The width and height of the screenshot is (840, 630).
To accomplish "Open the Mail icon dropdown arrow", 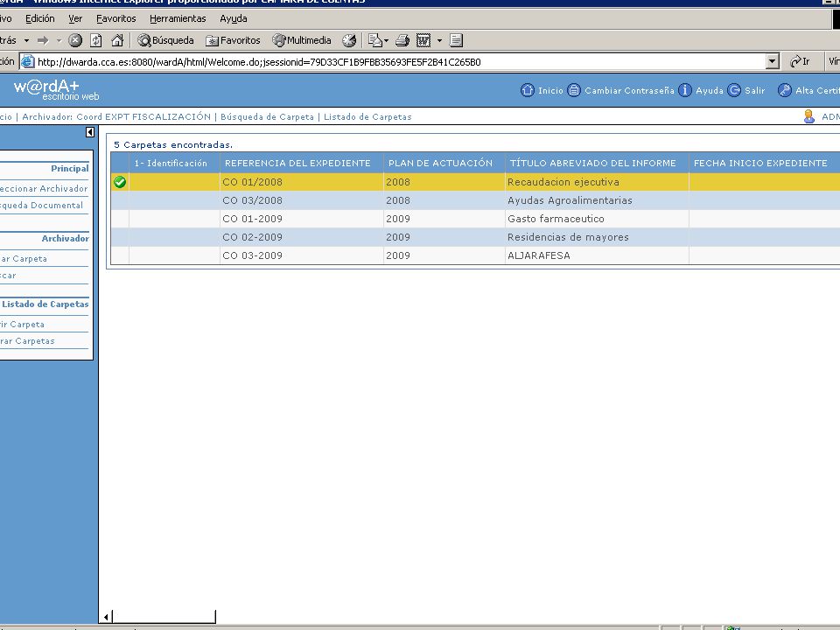I will 386,41.
